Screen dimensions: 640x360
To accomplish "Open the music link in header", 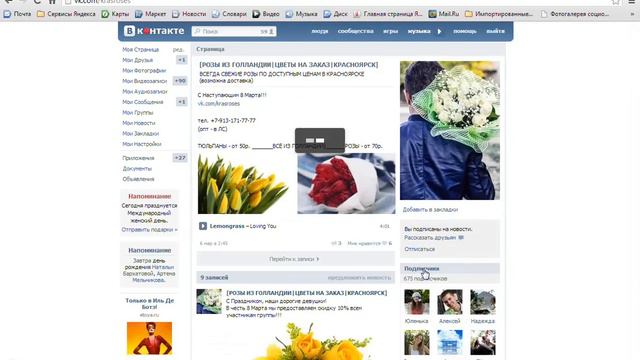I will pyautogui.click(x=419, y=31).
